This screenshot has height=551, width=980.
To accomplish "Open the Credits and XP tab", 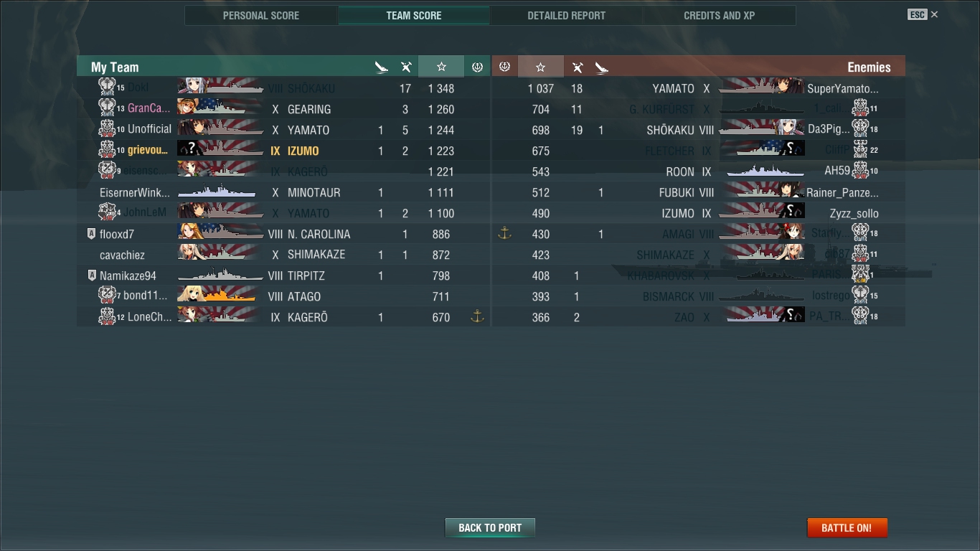I will (x=720, y=15).
